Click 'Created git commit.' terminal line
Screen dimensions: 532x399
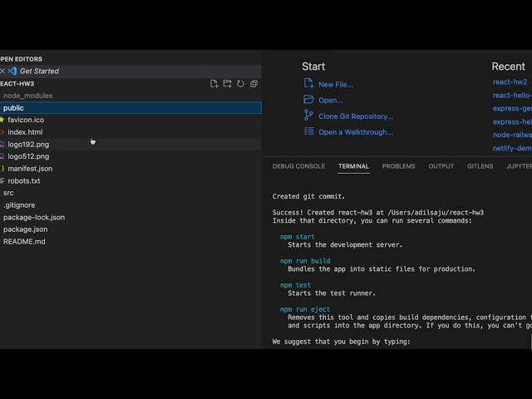308,196
